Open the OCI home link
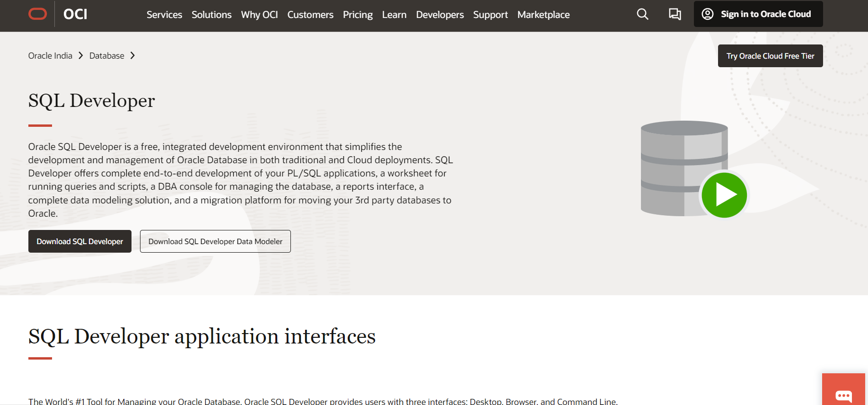Screen dimensions: 868x405 click(75, 14)
